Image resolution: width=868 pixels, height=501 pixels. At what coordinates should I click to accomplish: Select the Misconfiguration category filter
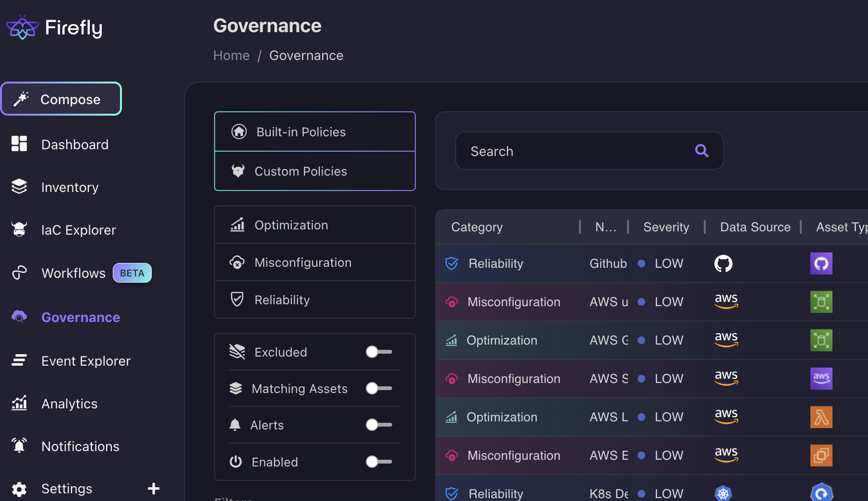click(314, 262)
